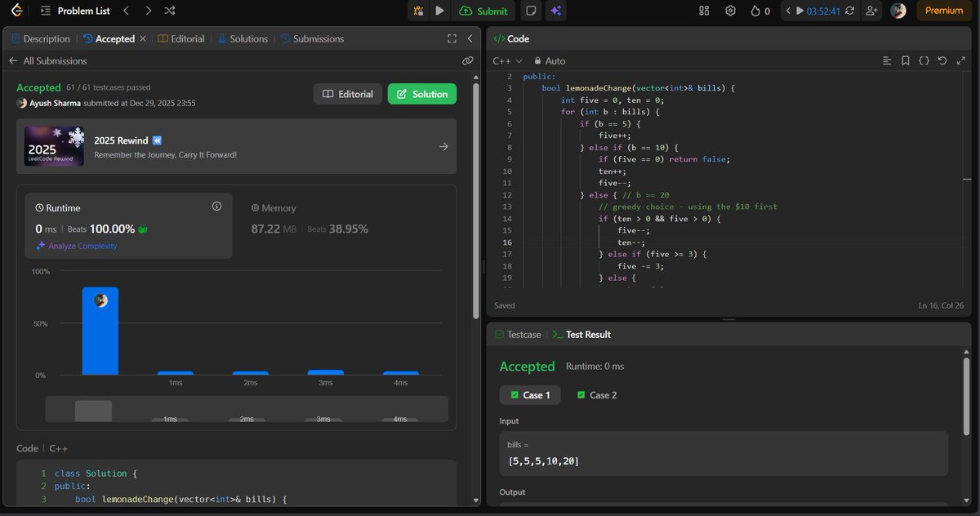Go to the next problem arrow
This screenshot has height=516, width=980.
click(x=148, y=11)
